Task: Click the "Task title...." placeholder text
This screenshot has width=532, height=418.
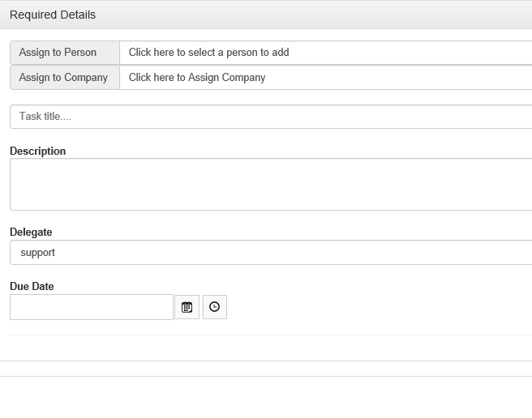Action: 45,117
